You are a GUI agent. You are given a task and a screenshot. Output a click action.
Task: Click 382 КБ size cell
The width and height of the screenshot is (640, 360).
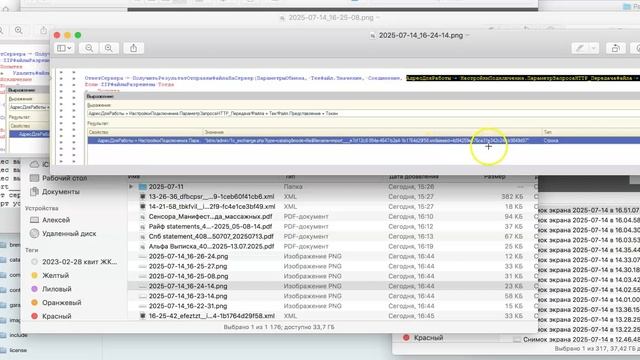point(512,196)
